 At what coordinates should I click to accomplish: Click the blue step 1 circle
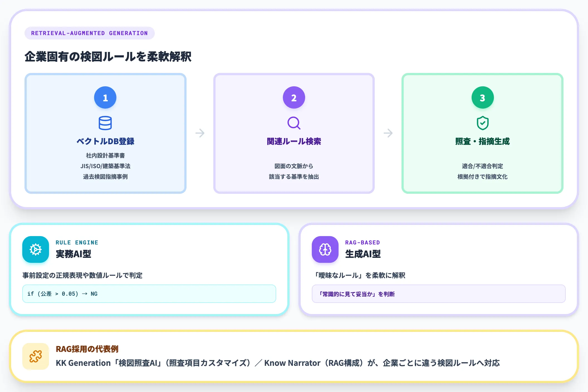pos(105,97)
